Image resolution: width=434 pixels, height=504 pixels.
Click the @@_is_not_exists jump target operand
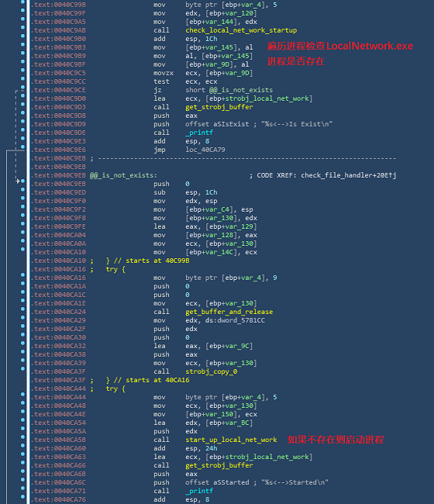(x=241, y=90)
